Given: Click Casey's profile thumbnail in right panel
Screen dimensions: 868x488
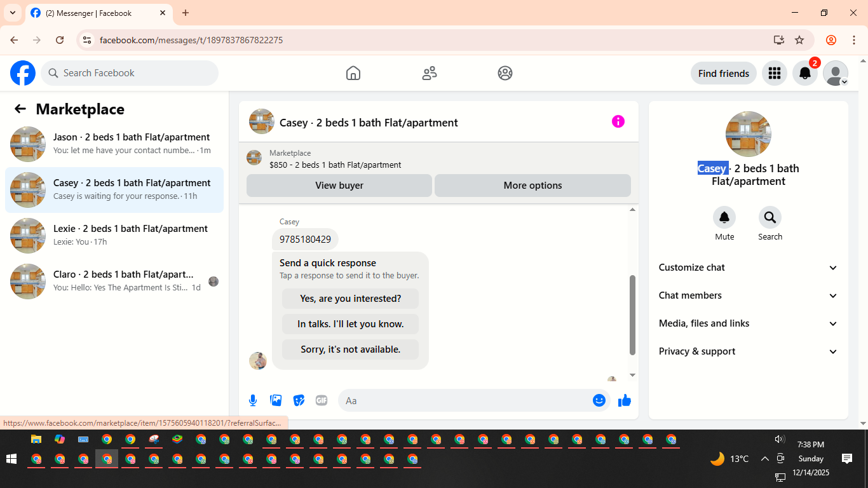Looking at the screenshot, I should point(749,134).
